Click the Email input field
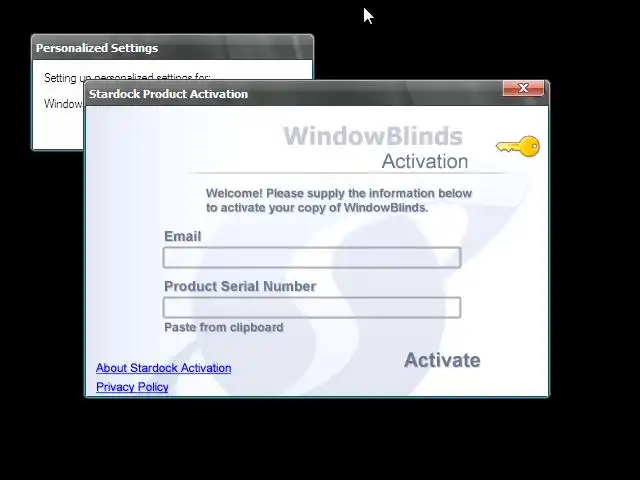The width and height of the screenshot is (640, 480). coord(312,258)
